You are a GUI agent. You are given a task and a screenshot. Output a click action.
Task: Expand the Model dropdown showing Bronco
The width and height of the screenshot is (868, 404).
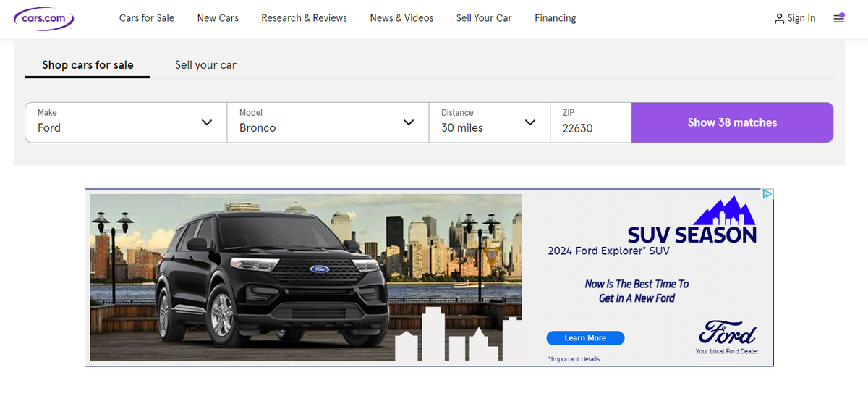pos(328,122)
